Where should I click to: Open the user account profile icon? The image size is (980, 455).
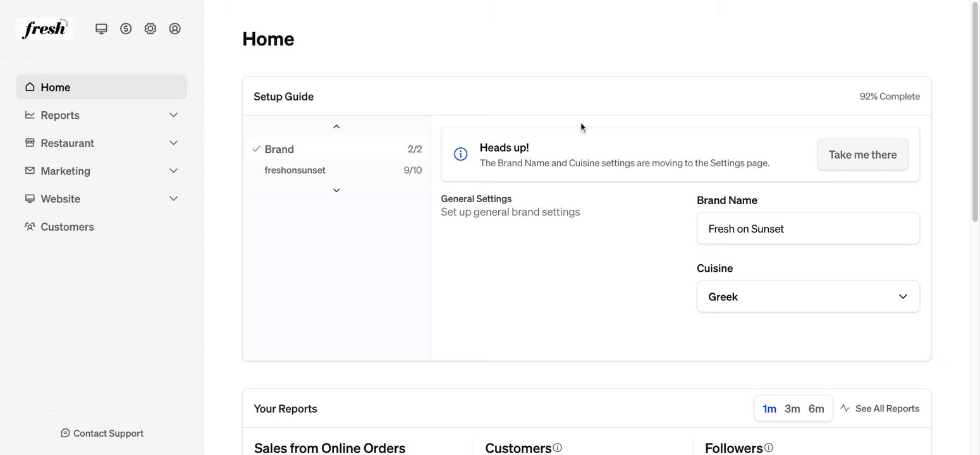pos(175,28)
